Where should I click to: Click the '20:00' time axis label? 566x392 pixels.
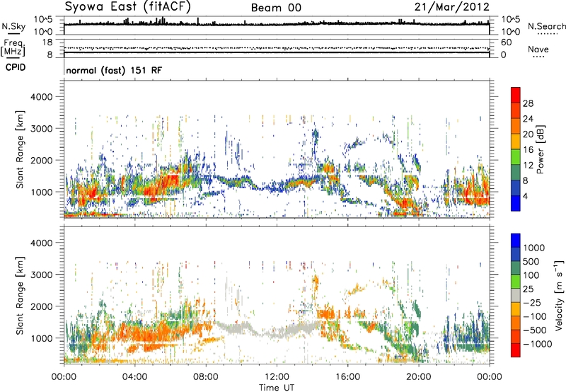coord(418,376)
